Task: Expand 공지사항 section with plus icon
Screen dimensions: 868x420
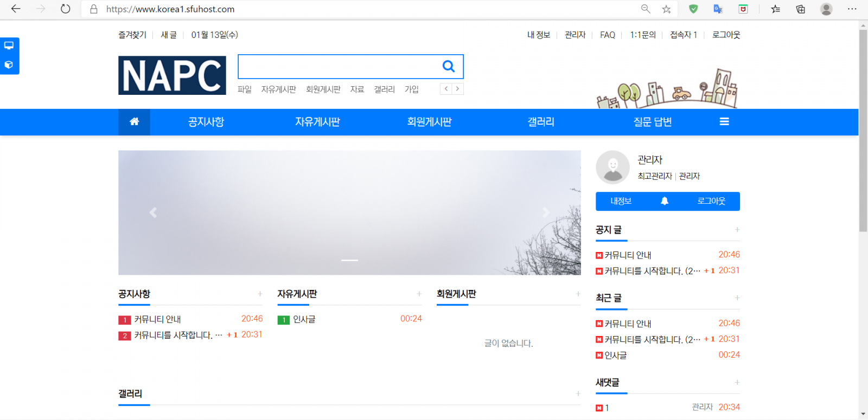Action: [260, 294]
